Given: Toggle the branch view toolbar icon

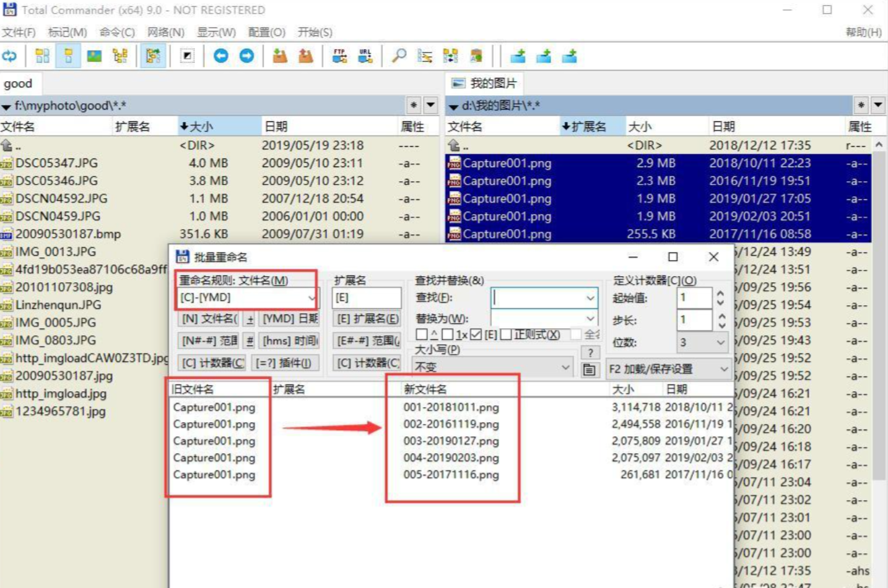Looking at the screenshot, I should [x=153, y=56].
